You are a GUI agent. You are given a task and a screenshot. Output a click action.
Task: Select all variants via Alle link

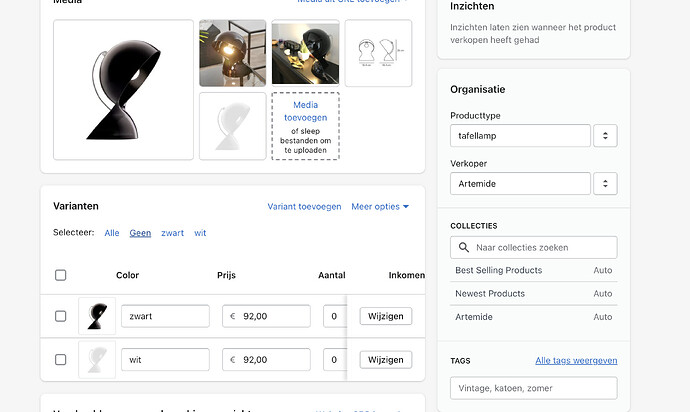pyautogui.click(x=112, y=233)
